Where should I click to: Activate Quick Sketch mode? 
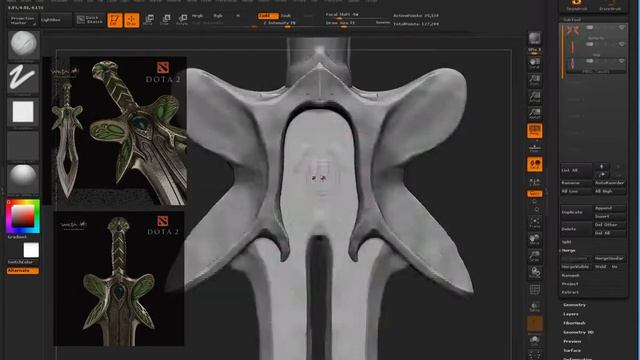tap(90, 20)
